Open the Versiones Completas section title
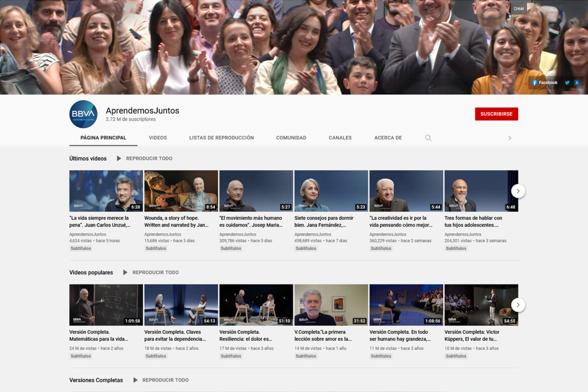588x392 pixels. click(96, 380)
